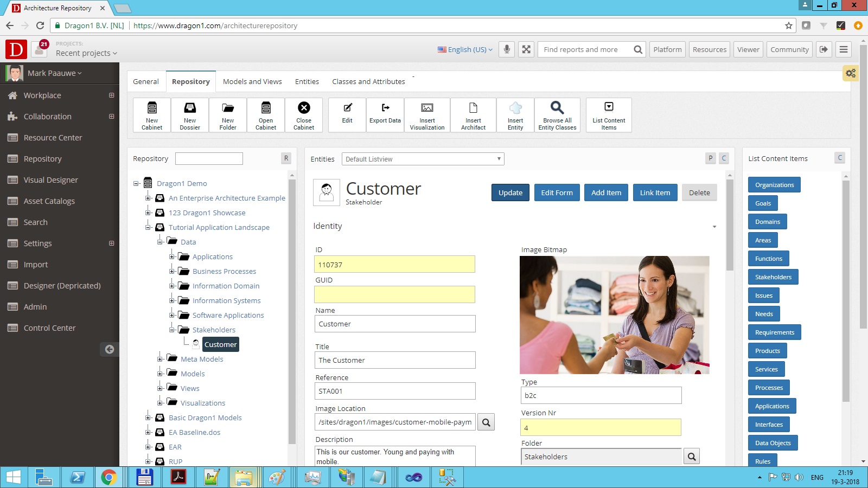Collapse the Identity section arrow

[x=714, y=227]
